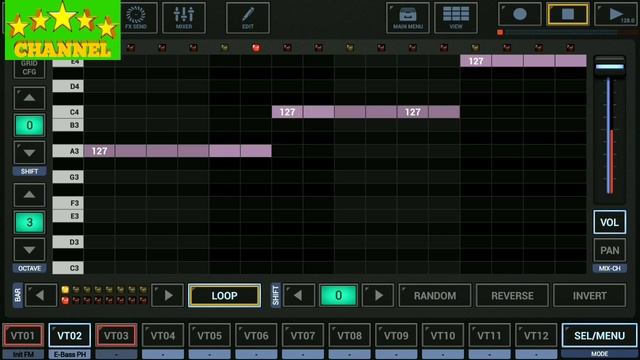Select track VT12
The image size is (640, 360).
(536, 336)
